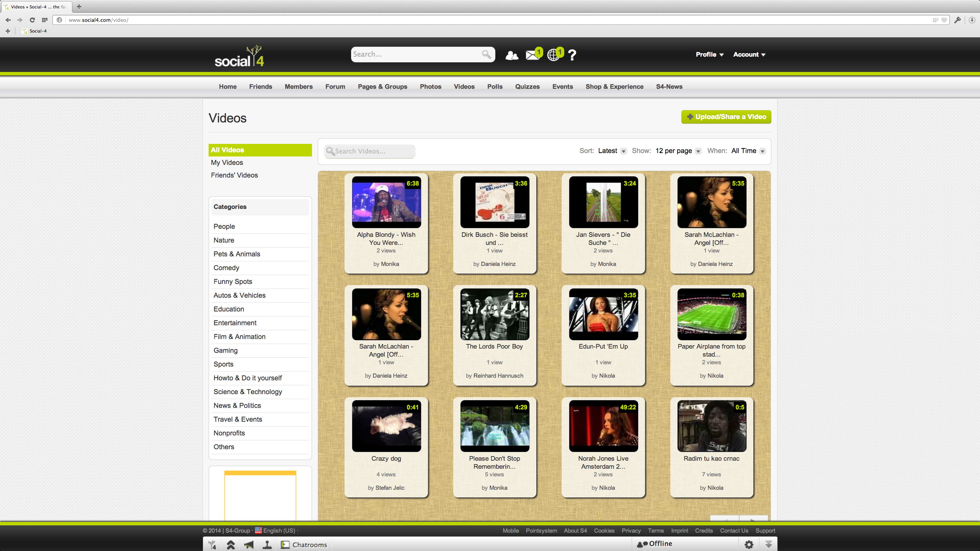980x551 pixels.
Task: Open the When All Time dropdown
Action: 748,151
